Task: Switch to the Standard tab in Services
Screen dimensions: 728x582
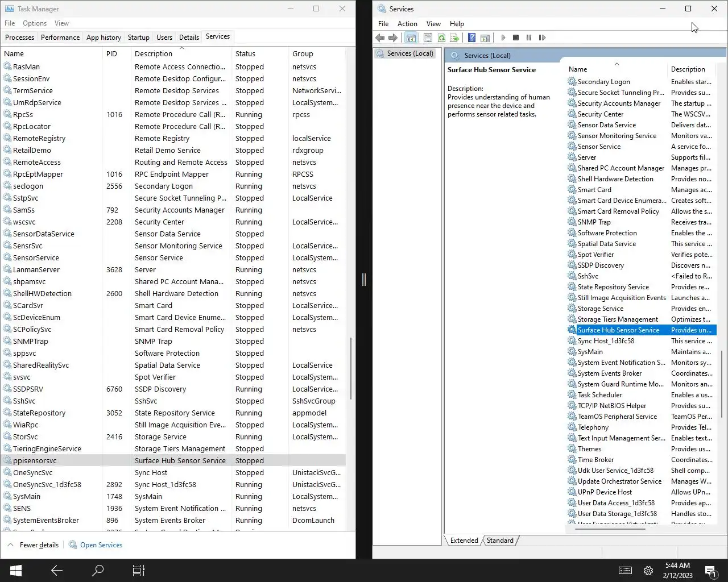Action: [500, 541]
